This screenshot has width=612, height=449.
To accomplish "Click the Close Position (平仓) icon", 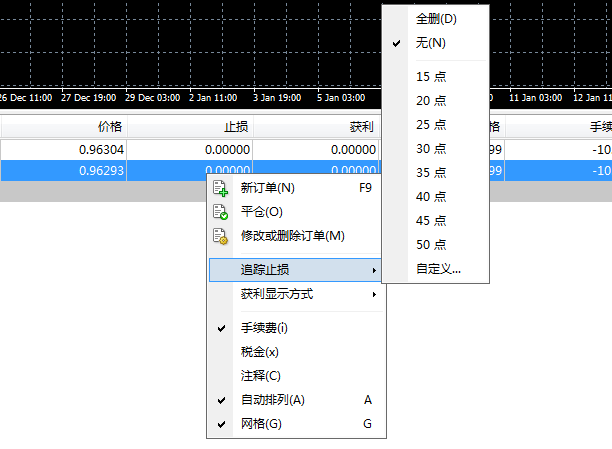I will (221, 212).
